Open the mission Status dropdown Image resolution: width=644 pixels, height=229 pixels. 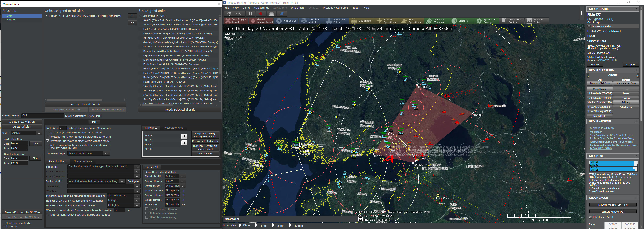(x=27, y=133)
